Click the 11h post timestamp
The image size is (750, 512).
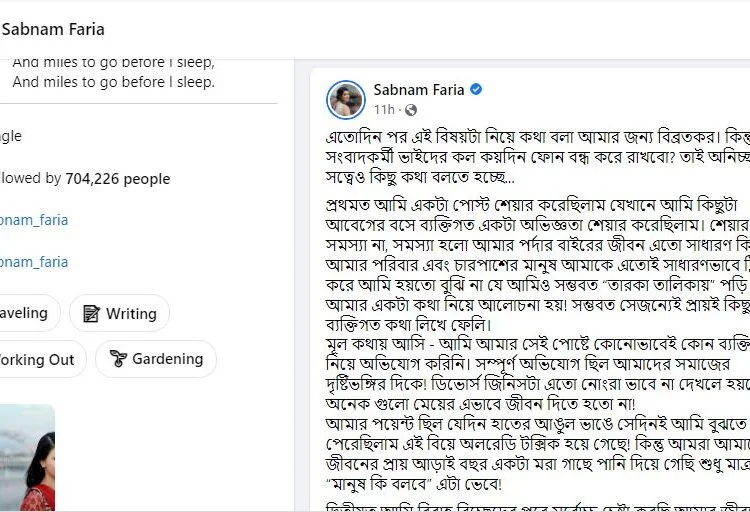[x=384, y=110]
